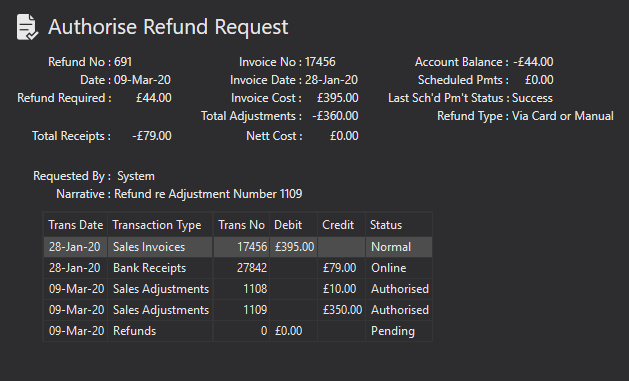Click the Credit column header
This screenshot has height=381, width=629.
click(x=341, y=225)
